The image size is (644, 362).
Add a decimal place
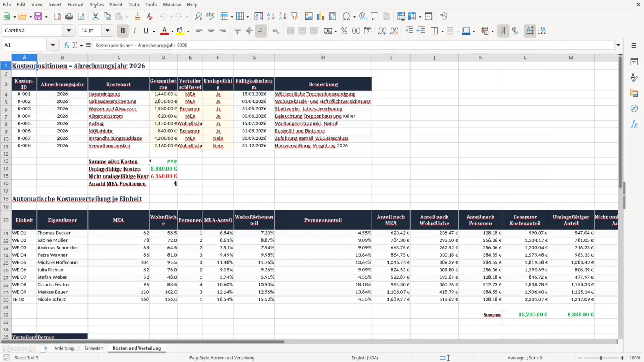tap(381, 31)
